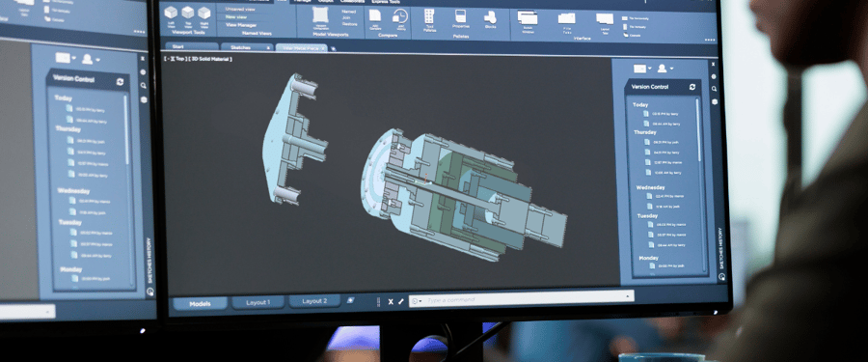Viewport: 868px width, 362px height.
Task: Click the search icon on the left monitor sidebar
Action: 144,85
